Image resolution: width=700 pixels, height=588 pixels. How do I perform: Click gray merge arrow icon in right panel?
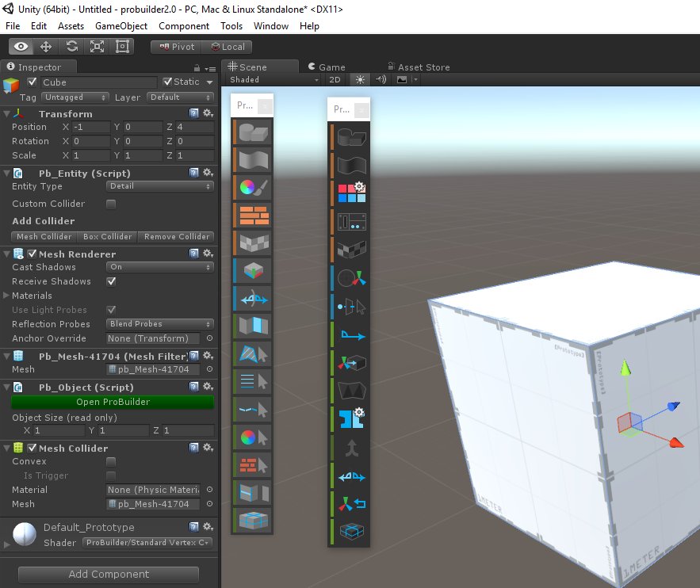pyautogui.click(x=352, y=448)
